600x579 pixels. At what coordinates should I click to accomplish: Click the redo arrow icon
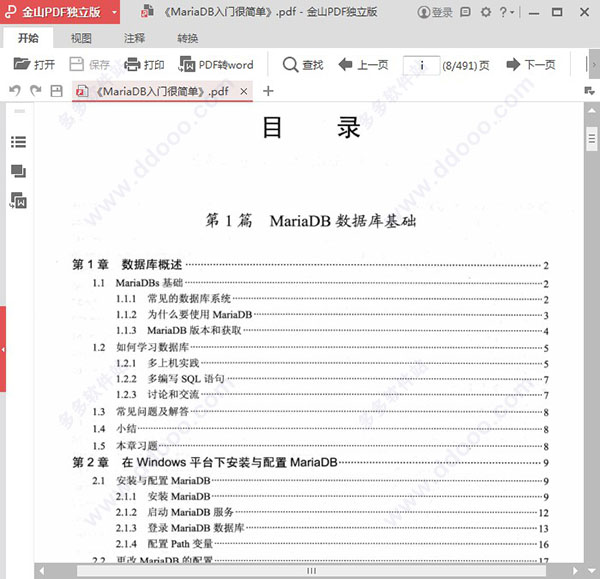pyautogui.click(x=36, y=91)
